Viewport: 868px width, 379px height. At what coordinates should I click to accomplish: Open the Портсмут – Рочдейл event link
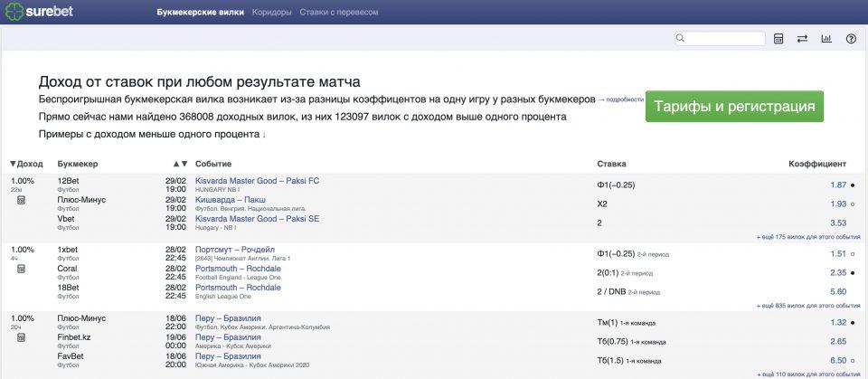[234, 250]
